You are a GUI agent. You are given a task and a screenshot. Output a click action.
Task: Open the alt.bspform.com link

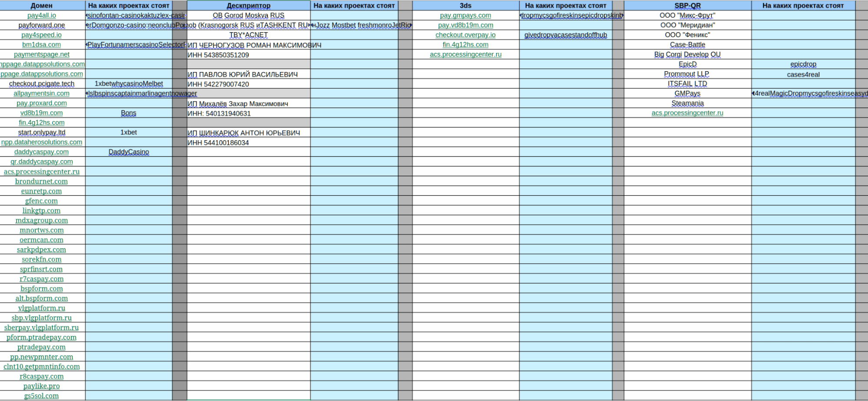(42, 299)
